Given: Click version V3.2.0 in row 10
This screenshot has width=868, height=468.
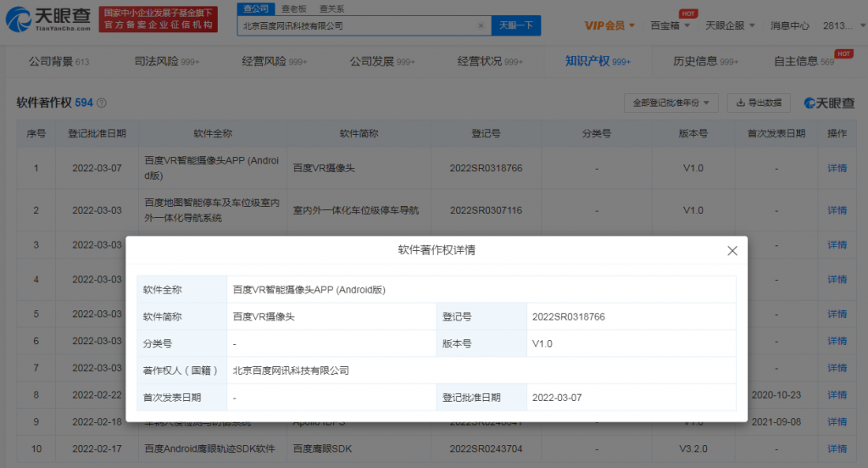Looking at the screenshot, I should tap(693, 449).
